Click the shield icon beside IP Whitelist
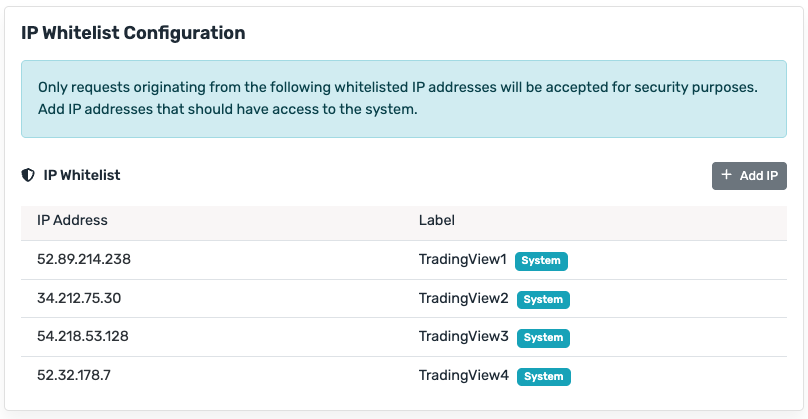Image resolution: width=808 pixels, height=419 pixels. (28, 175)
